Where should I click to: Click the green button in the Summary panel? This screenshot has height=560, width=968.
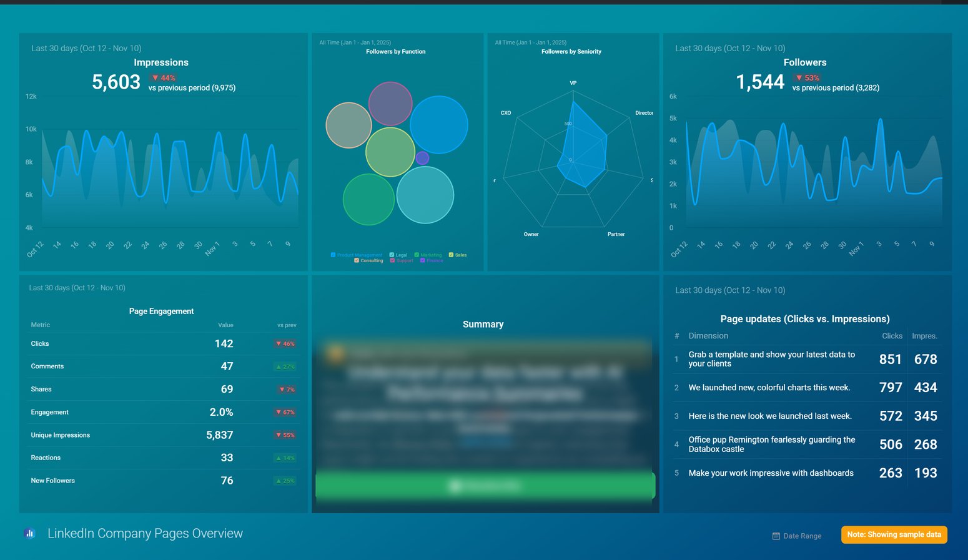pyautogui.click(x=485, y=485)
